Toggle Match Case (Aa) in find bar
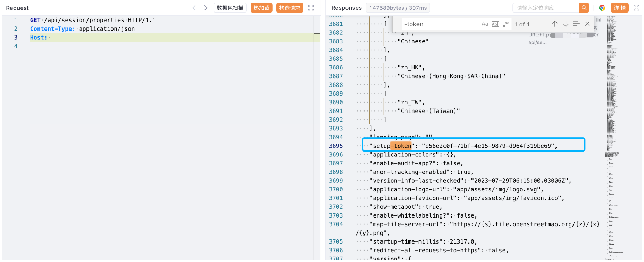 pos(485,24)
